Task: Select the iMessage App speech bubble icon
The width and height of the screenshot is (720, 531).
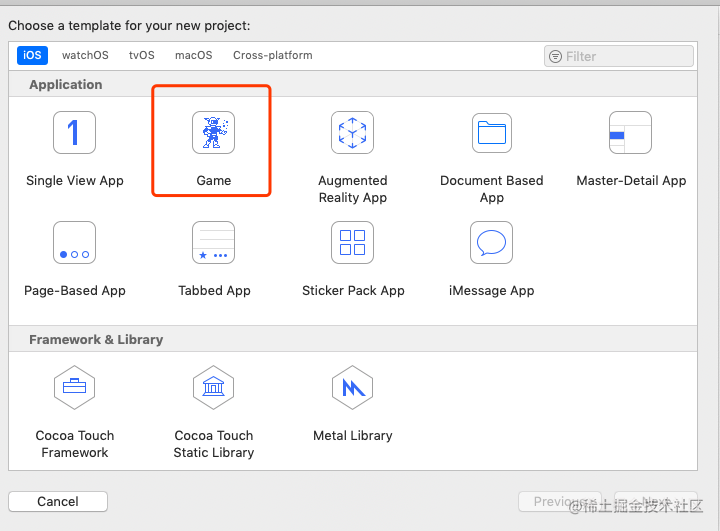Action: click(491, 243)
